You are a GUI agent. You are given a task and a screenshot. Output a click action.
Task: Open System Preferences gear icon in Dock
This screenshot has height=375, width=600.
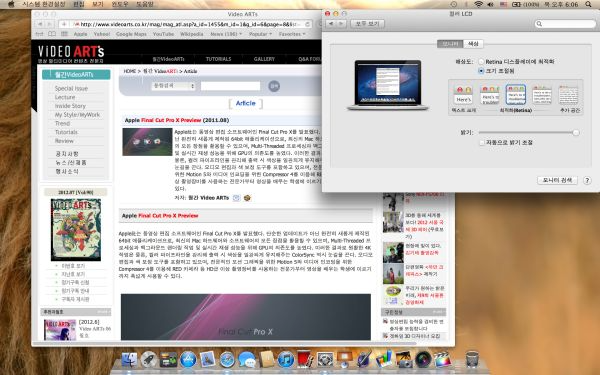325,359
